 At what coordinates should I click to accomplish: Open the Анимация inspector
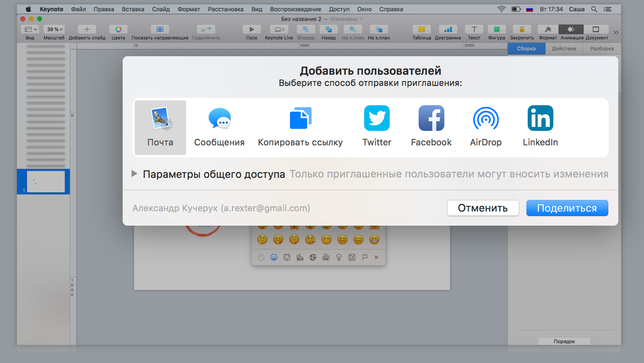click(571, 29)
